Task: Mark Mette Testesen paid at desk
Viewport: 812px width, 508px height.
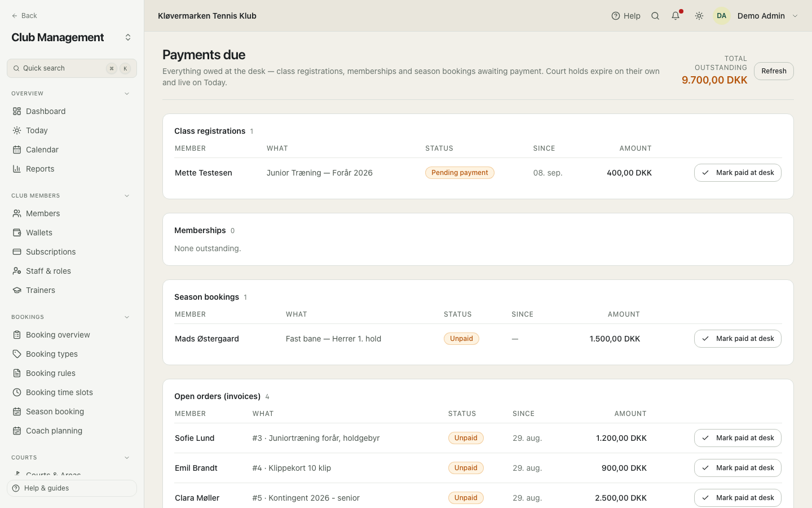Action: click(738, 173)
